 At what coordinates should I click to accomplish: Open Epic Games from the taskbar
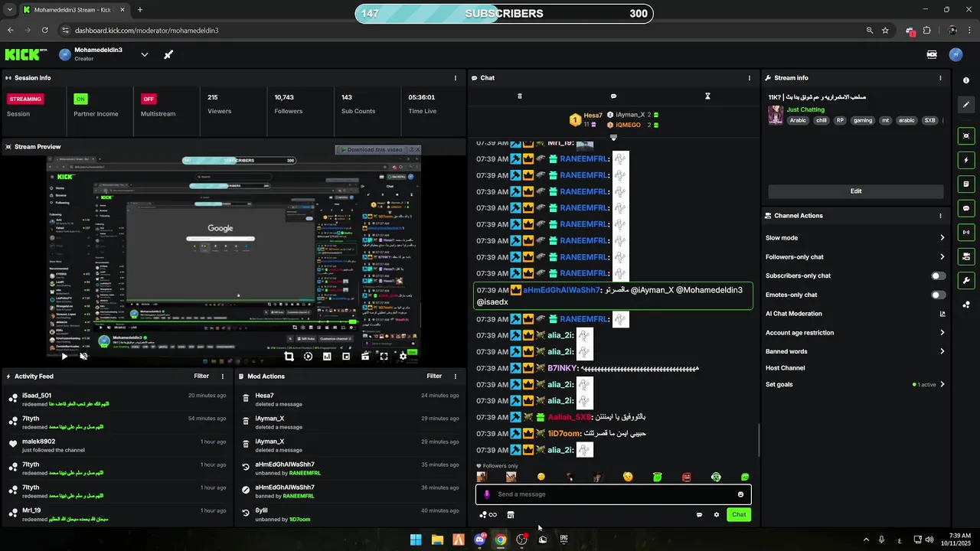[x=563, y=540]
